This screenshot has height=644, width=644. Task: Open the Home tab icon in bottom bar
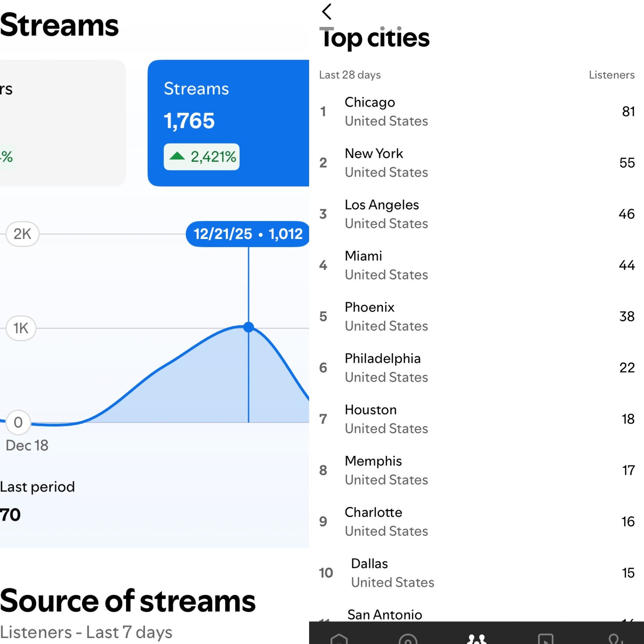click(339, 638)
